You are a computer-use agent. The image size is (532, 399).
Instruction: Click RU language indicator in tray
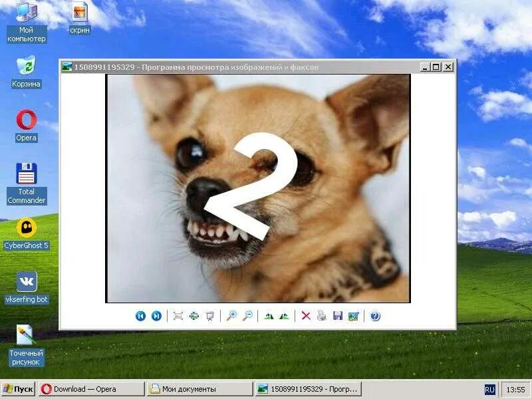489,390
